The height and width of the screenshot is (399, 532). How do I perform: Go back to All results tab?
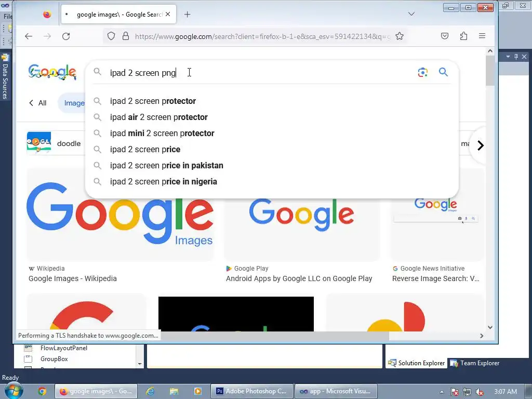[37, 103]
